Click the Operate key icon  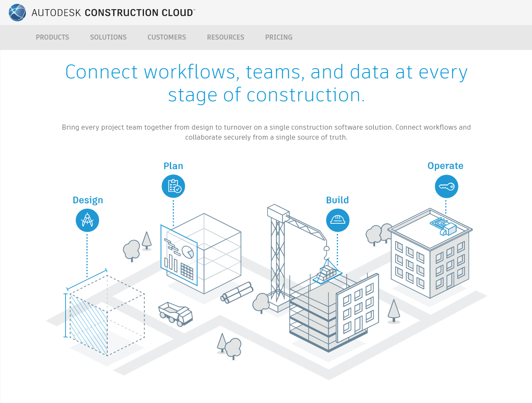446,186
